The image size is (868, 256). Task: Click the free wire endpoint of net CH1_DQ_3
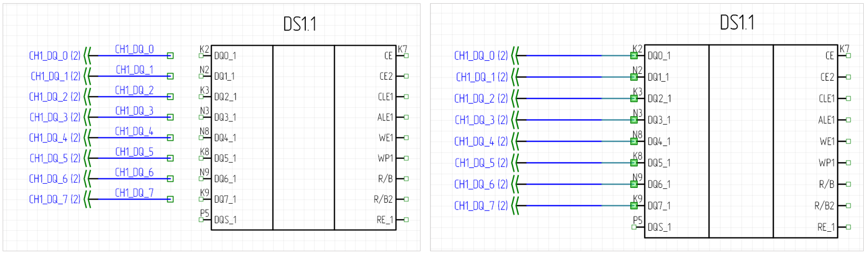170,117
